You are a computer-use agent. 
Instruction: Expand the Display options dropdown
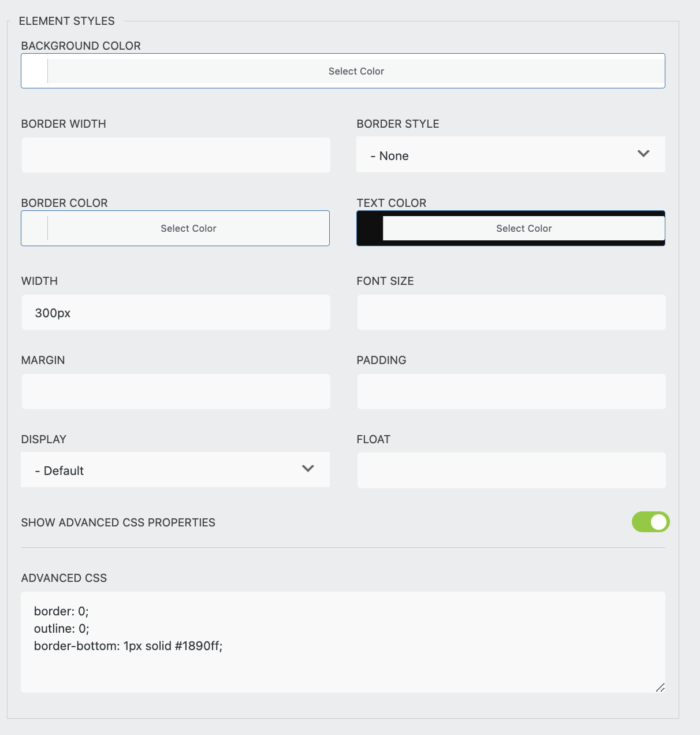tap(175, 469)
